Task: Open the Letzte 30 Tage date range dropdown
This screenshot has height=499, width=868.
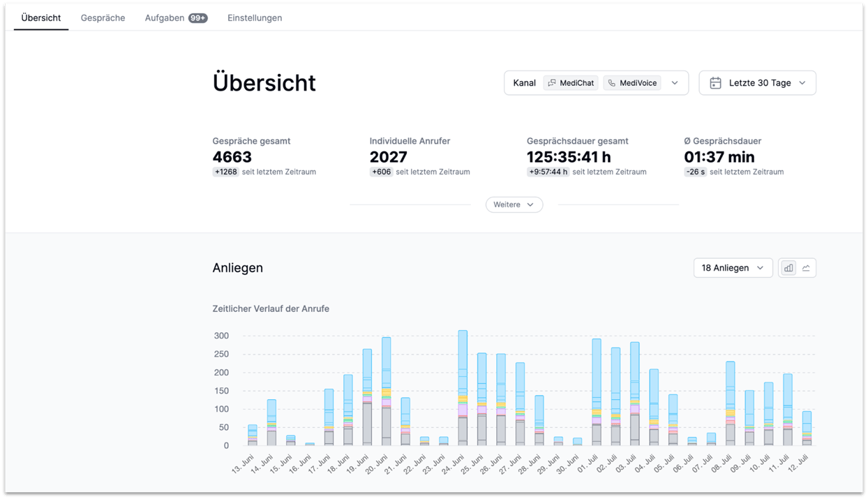Action: [757, 83]
